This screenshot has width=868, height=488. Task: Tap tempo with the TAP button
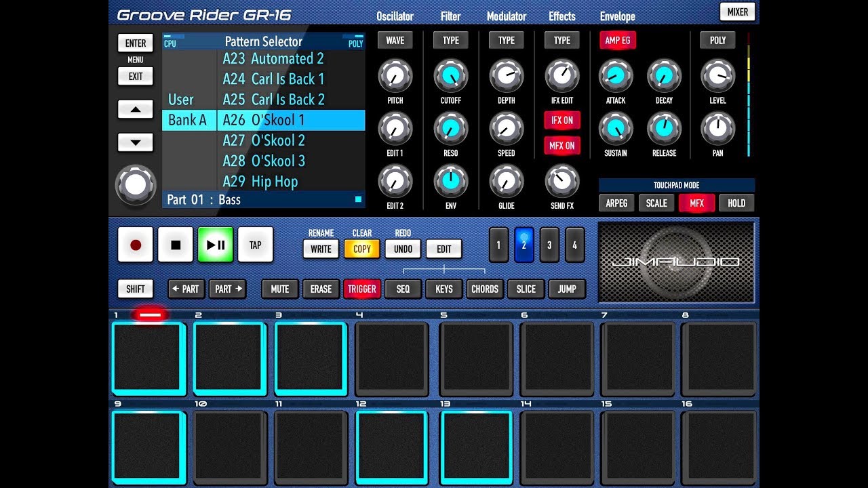coord(256,245)
